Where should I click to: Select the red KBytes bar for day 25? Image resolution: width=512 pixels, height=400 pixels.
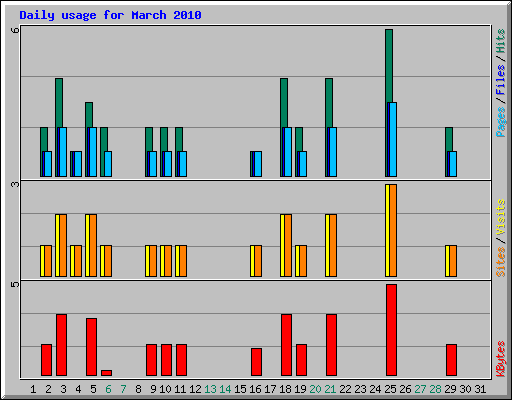pos(392,330)
